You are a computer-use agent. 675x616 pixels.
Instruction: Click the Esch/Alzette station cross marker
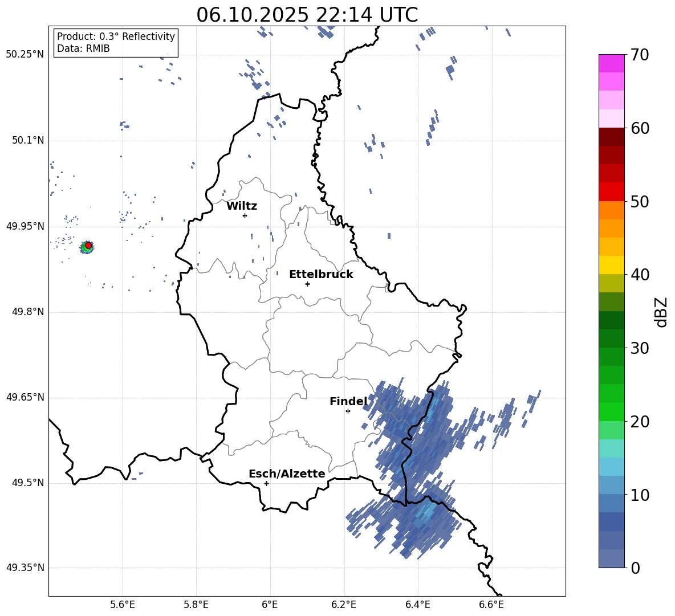coord(266,483)
